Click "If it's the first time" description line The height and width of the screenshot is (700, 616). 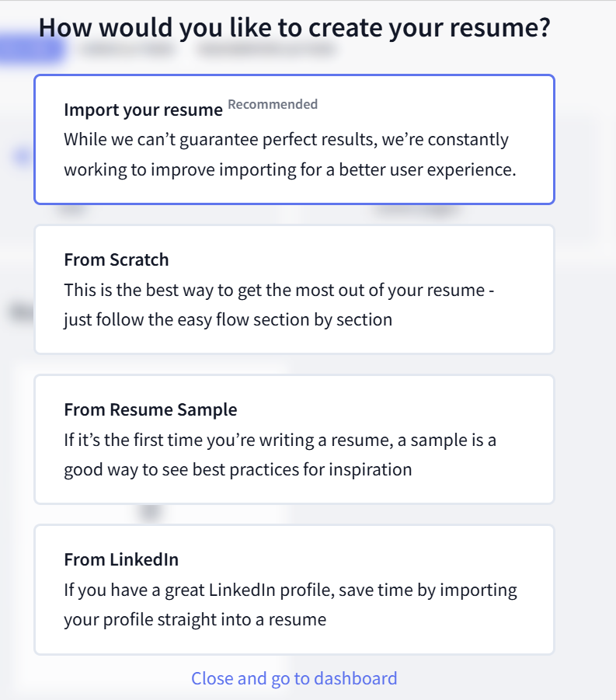click(280, 440)
